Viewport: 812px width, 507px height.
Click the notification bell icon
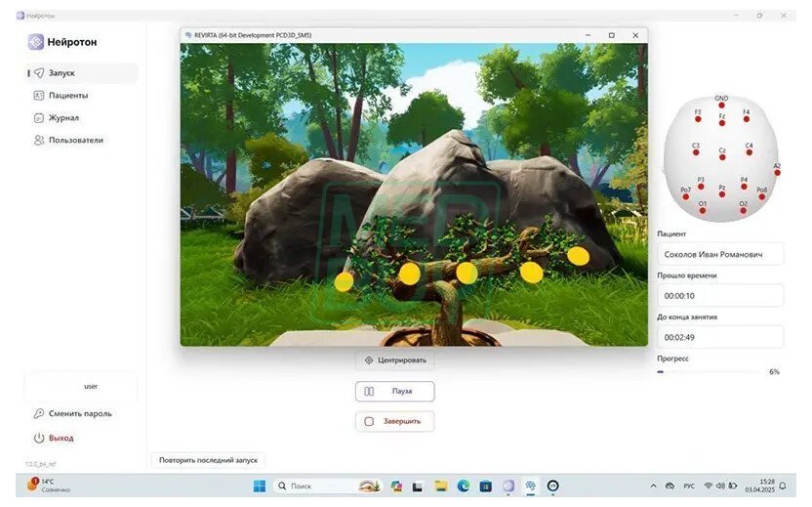point(783,486)
